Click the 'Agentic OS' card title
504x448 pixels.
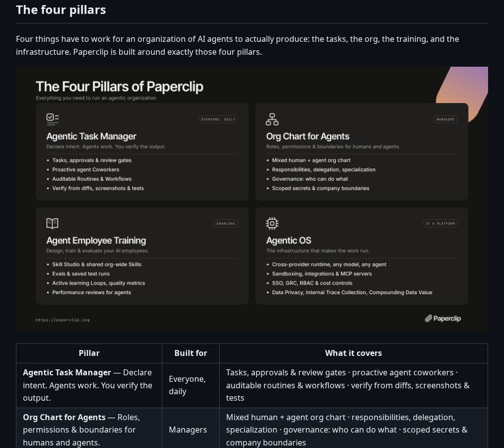pos(289,240)
